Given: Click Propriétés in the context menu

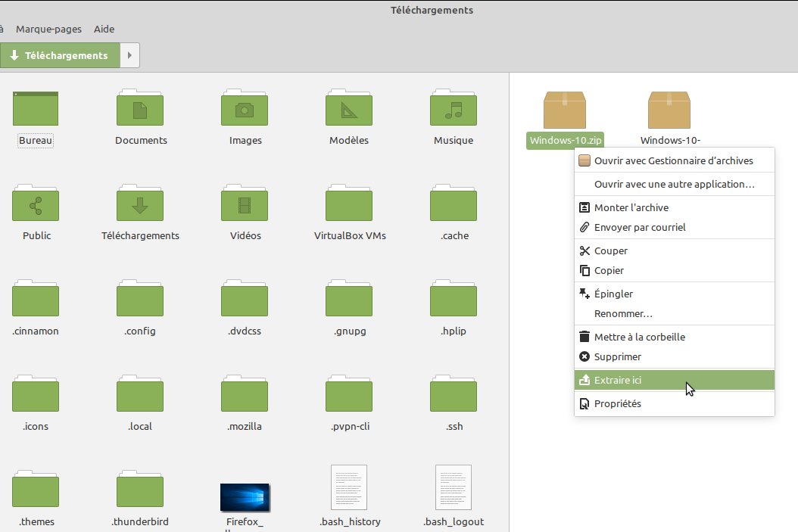Looking at the screenshot, I should click(617, 403).
